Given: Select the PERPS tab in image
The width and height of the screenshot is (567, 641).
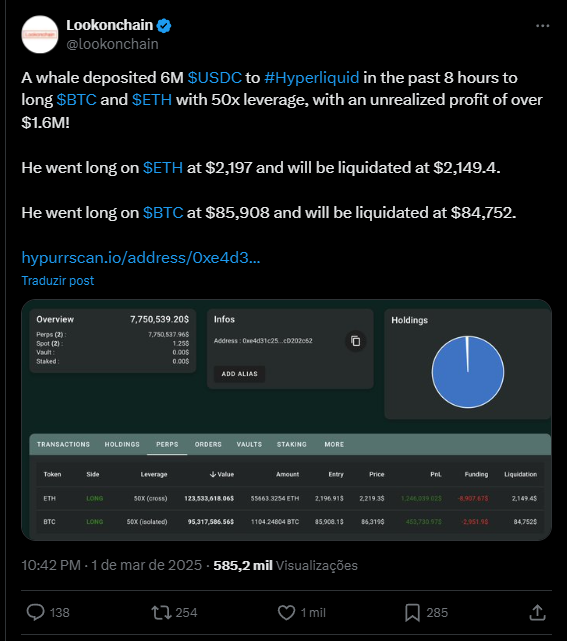Looking at the screenshot, I should pos(167,444).
